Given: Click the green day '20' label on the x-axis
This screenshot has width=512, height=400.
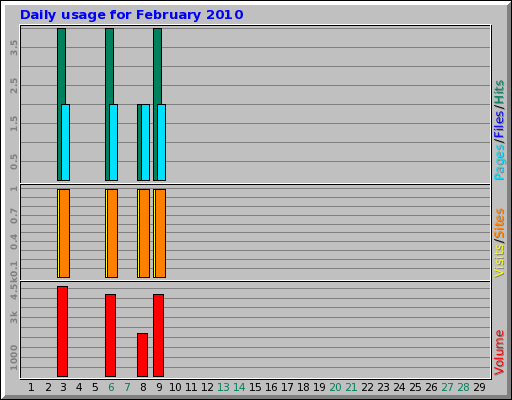Looking at the screenshot, I should click(x=335, y=387).
